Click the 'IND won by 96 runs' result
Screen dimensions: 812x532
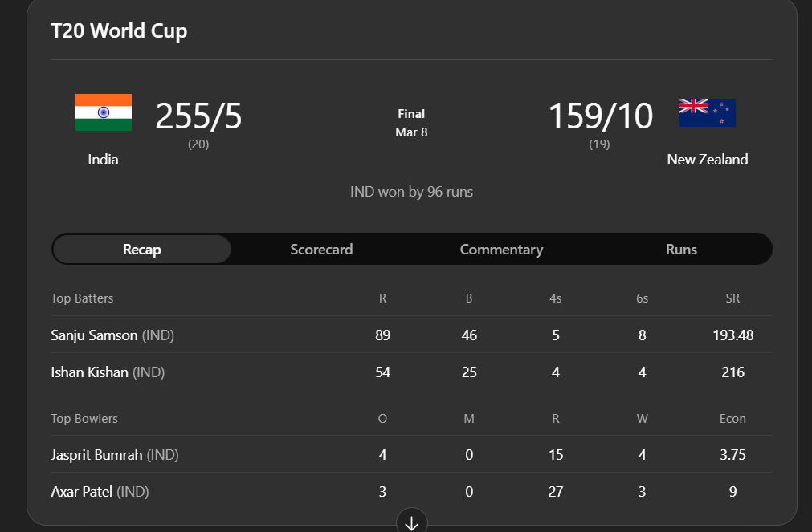click(411, 192)
